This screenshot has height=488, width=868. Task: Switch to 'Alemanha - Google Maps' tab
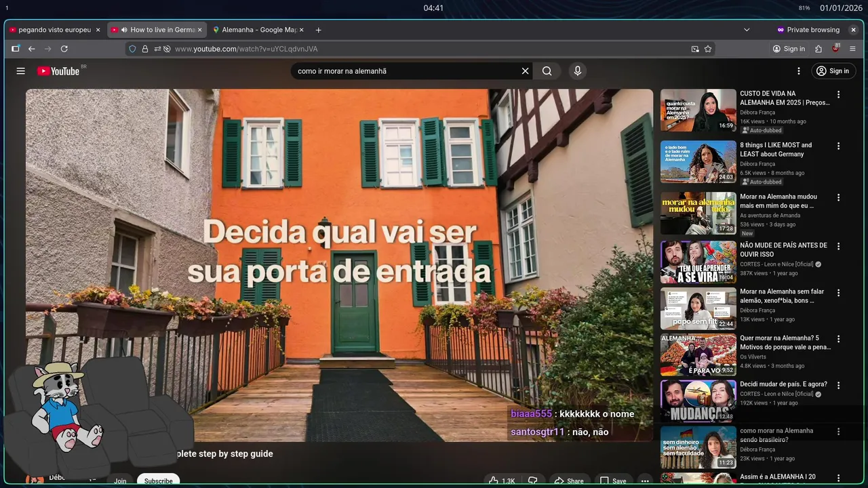258,30
